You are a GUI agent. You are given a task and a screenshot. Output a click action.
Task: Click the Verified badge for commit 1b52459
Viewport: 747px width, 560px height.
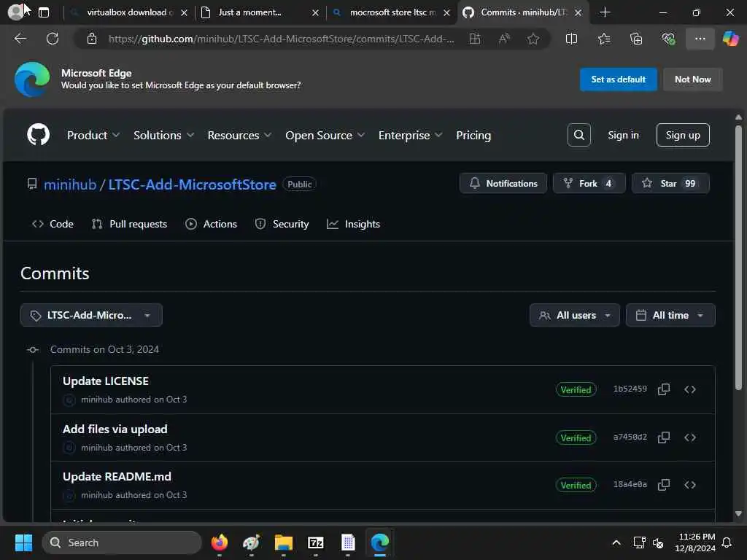tap(576, 389)
